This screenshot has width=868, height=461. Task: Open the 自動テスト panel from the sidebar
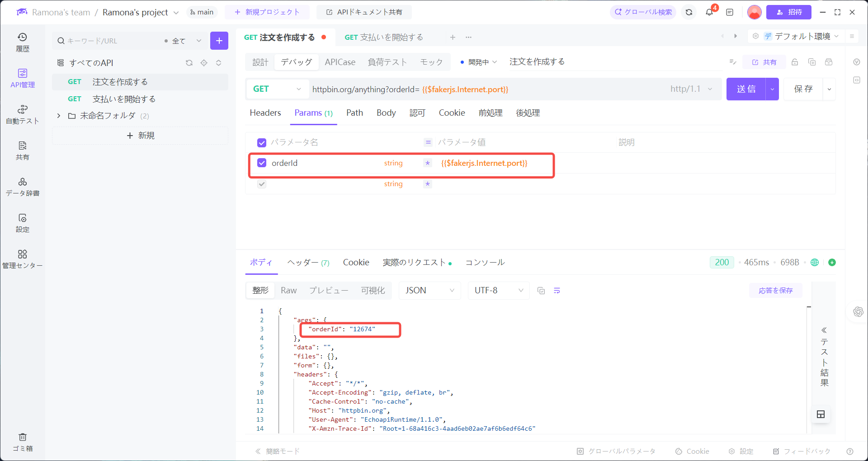(23, 114)
